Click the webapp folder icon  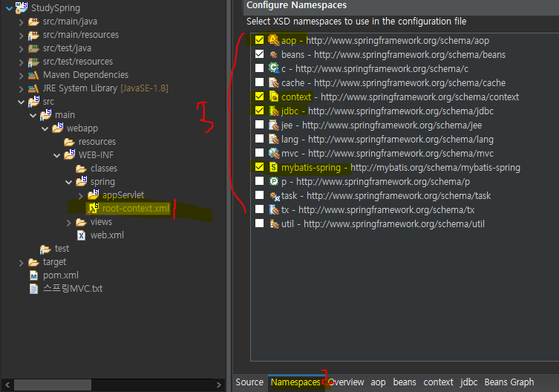(57, 128)
